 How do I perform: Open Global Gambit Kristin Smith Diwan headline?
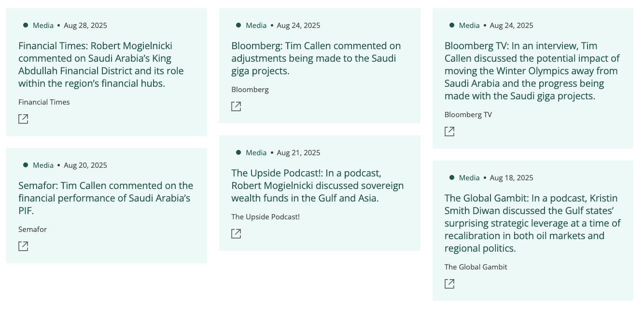(x=532, y=223)
